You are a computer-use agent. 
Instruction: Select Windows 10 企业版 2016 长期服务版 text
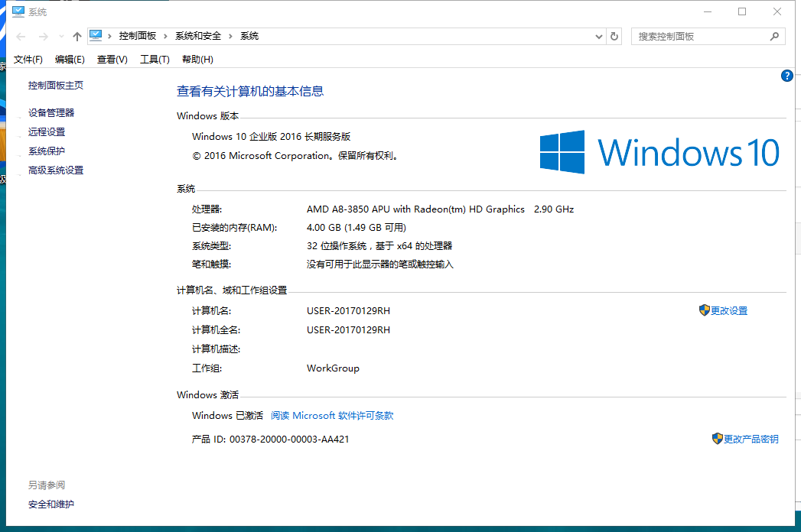pyautogui.click(x=272, y=137)
